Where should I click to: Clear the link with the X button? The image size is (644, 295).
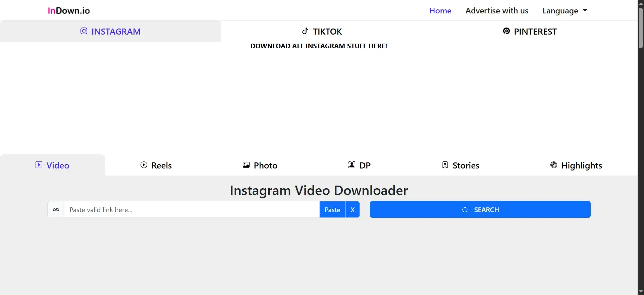(x=353, y=210)
